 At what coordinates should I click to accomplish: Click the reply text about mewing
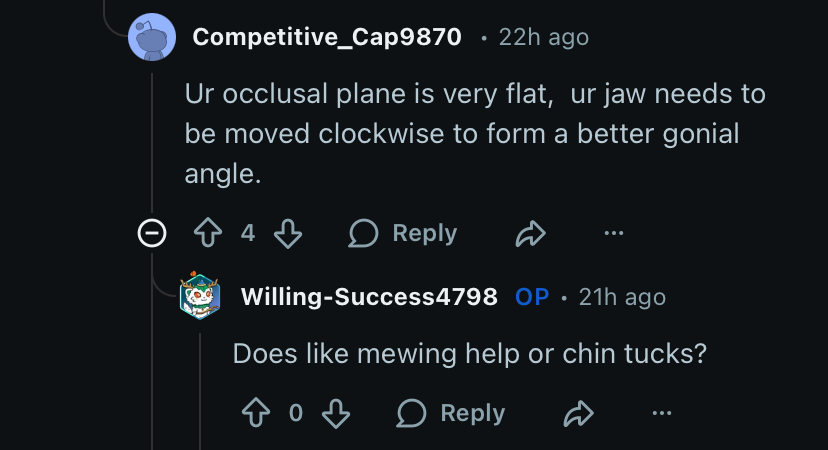tap(470, 354)
